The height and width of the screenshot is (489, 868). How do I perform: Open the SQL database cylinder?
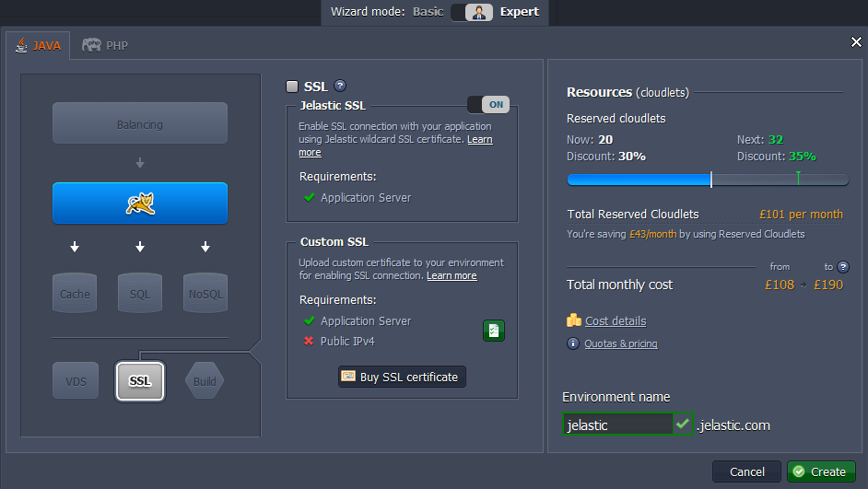click(x=140, y=293)
